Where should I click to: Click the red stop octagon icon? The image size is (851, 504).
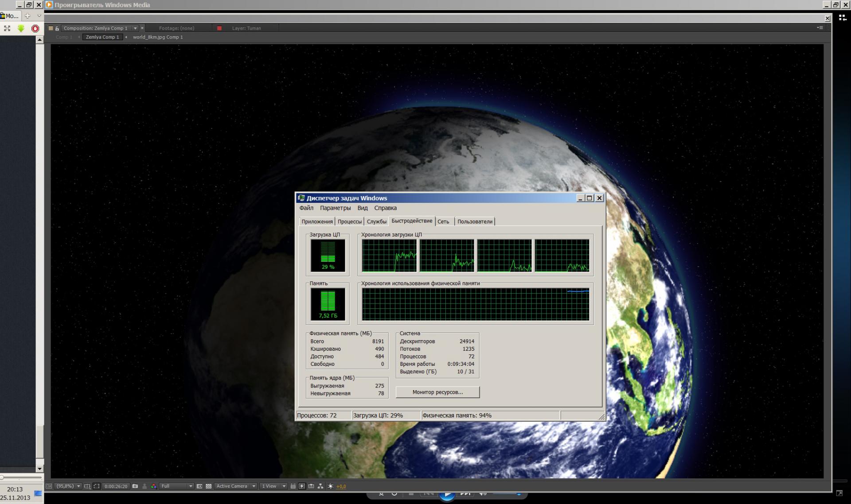point(35,28)
